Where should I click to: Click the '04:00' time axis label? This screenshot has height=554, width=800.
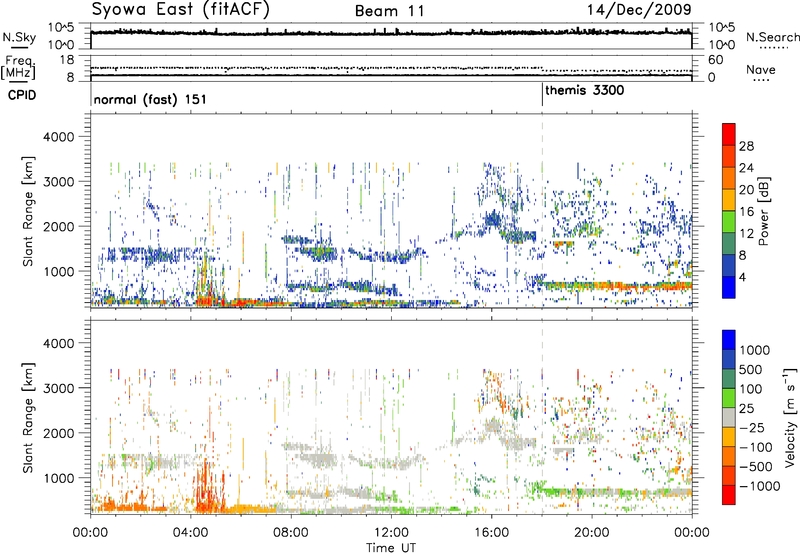[190, 533]
